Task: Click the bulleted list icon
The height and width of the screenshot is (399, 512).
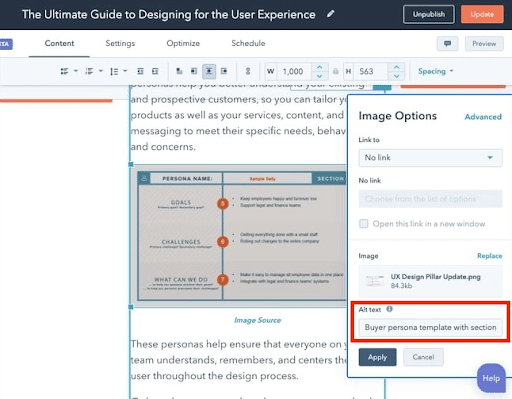Action: click(x=64, y=71)
